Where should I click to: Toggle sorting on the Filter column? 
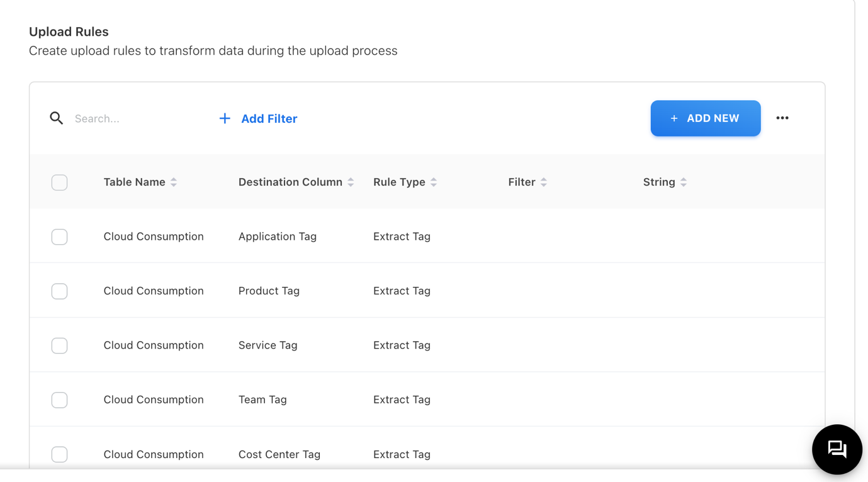pyautogui.click(x=544, y=182)
